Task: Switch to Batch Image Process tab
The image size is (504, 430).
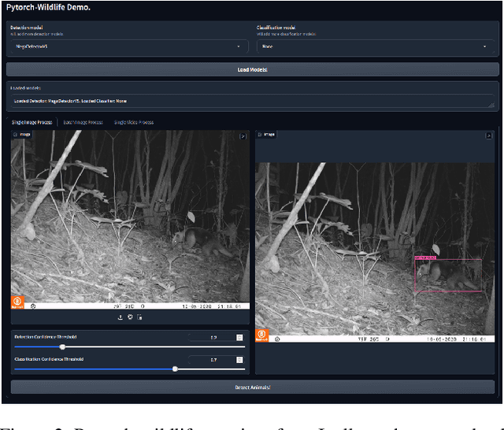Action: (83, 122)
